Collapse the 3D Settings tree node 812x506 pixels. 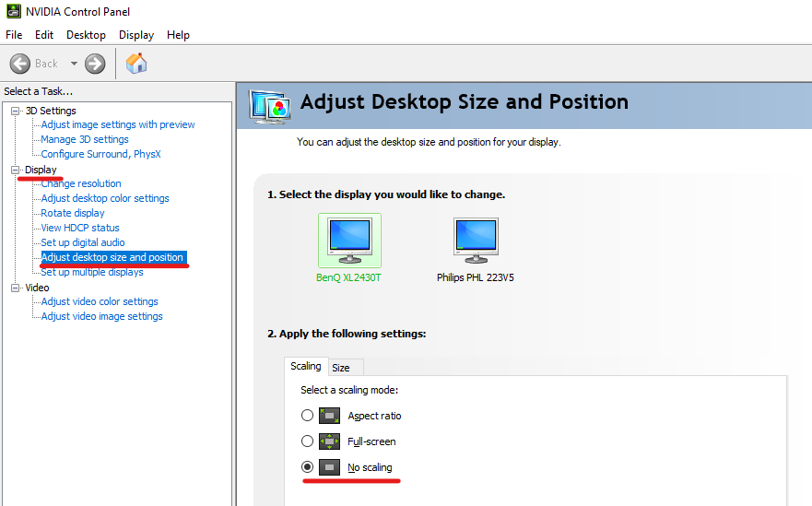coord(16,111)
